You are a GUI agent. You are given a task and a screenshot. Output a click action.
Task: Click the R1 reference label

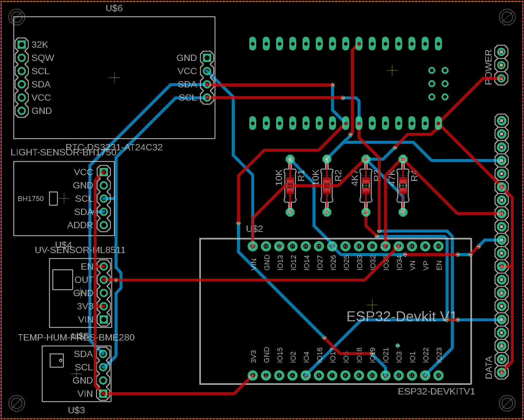tap(301, 176)
